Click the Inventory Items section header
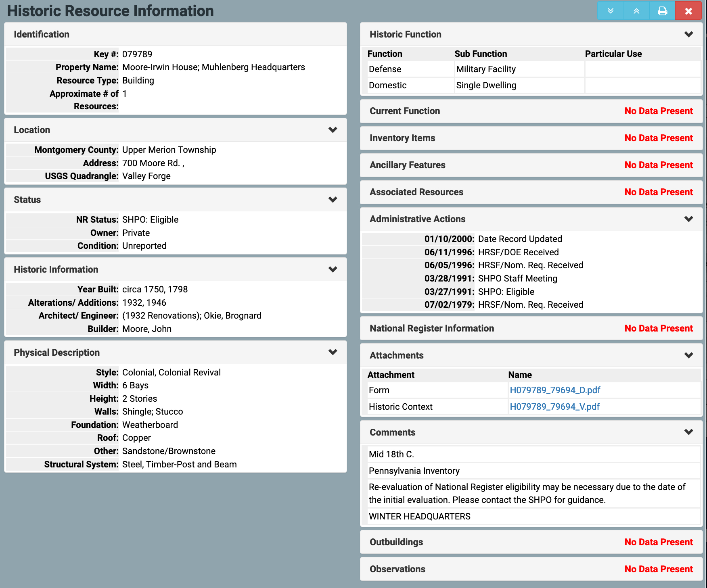 click(531, 138)
